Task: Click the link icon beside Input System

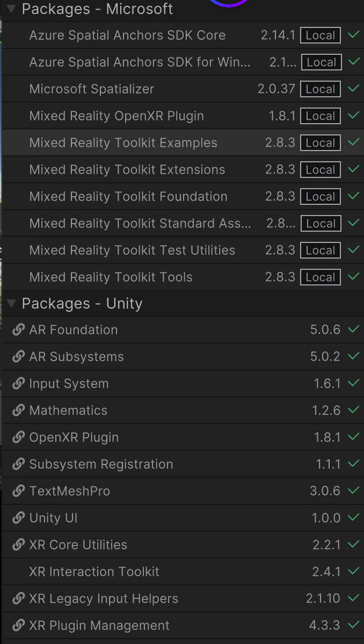Action: 18,383
